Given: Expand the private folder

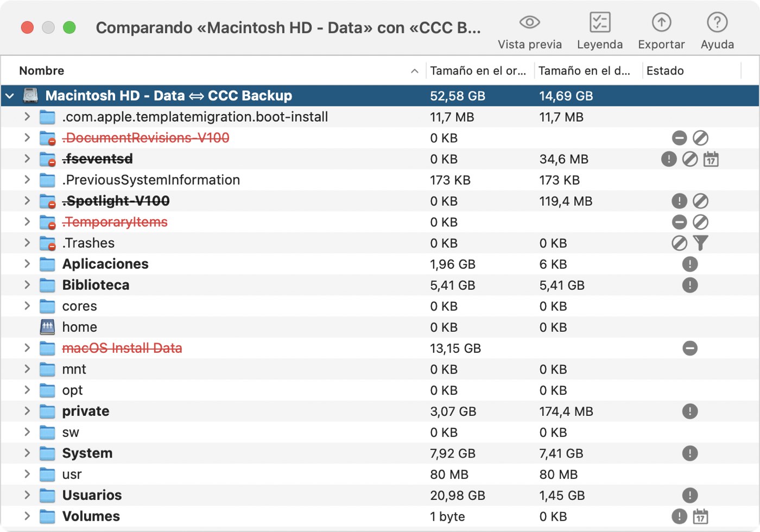Looking at the screenshot, I should tap(27, 411).
